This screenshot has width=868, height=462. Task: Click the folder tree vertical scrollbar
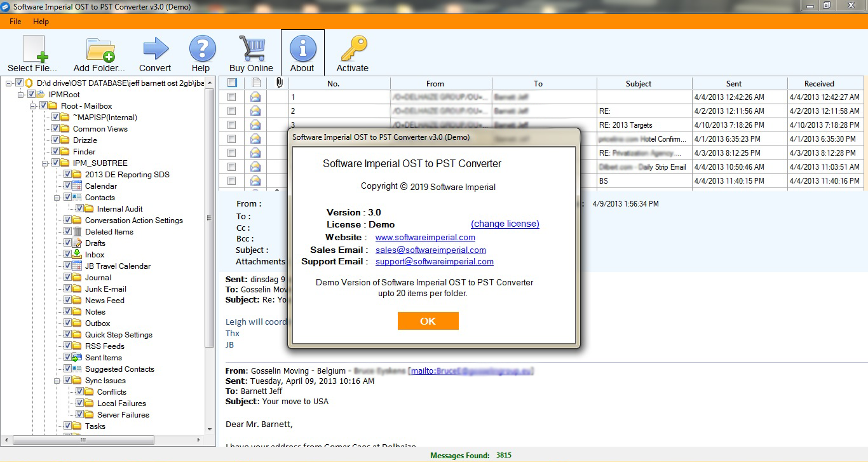point(210,218)
